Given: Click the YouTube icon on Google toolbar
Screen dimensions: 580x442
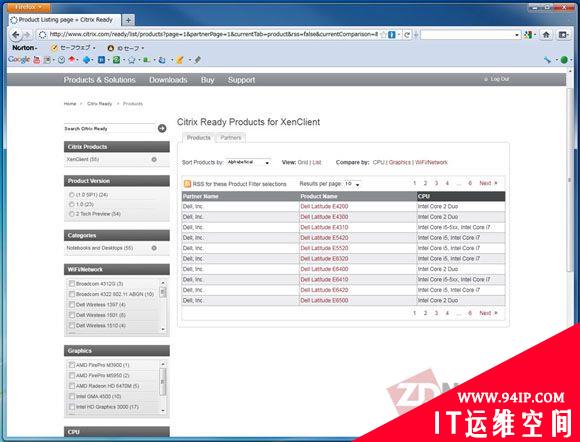Looking at the screenshot, I should [36, 60].
